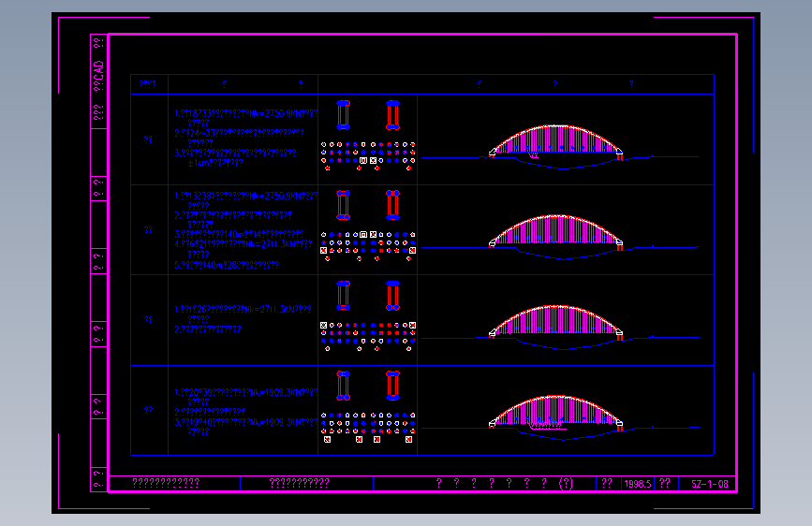The image size is (812, 526).
Task: Select right pile section drawing in third row
Action: point(392,296)
